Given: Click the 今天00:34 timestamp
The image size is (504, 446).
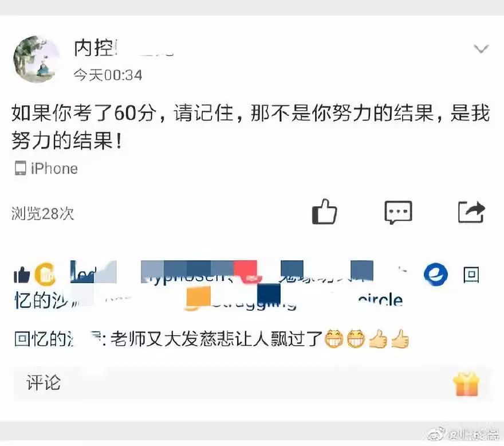Looking at the screenshot, I should 108,75.
